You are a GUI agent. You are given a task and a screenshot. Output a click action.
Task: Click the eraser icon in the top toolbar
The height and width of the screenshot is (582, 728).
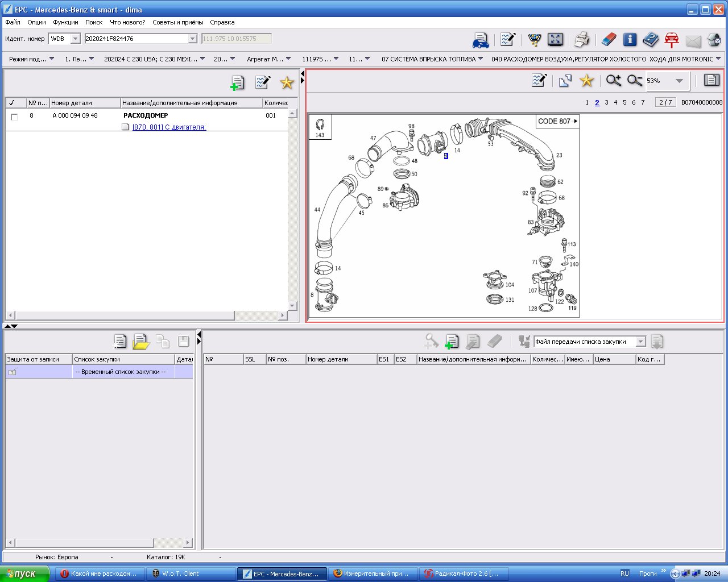click(x=609, y=39)
